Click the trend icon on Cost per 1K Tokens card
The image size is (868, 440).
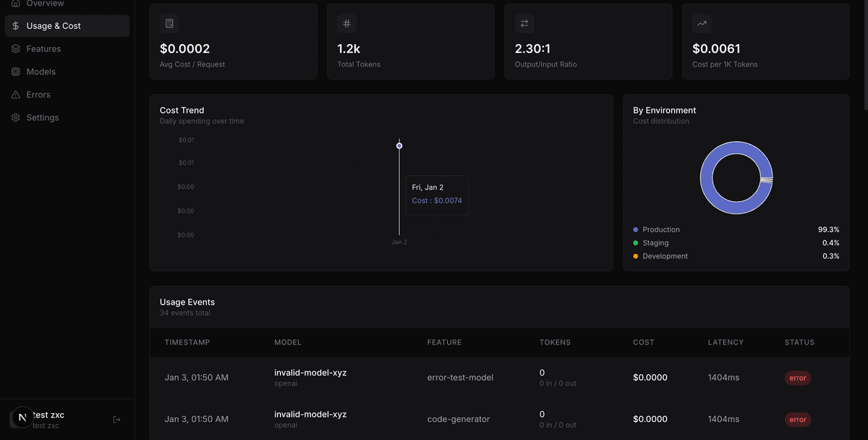click(701, 23)
